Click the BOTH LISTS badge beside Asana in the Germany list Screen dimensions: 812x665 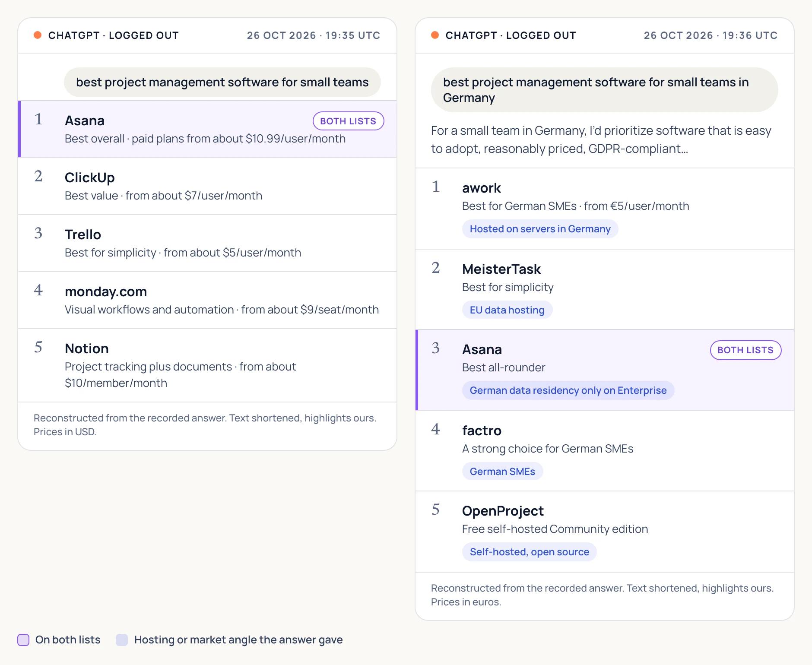pos(745,350)
